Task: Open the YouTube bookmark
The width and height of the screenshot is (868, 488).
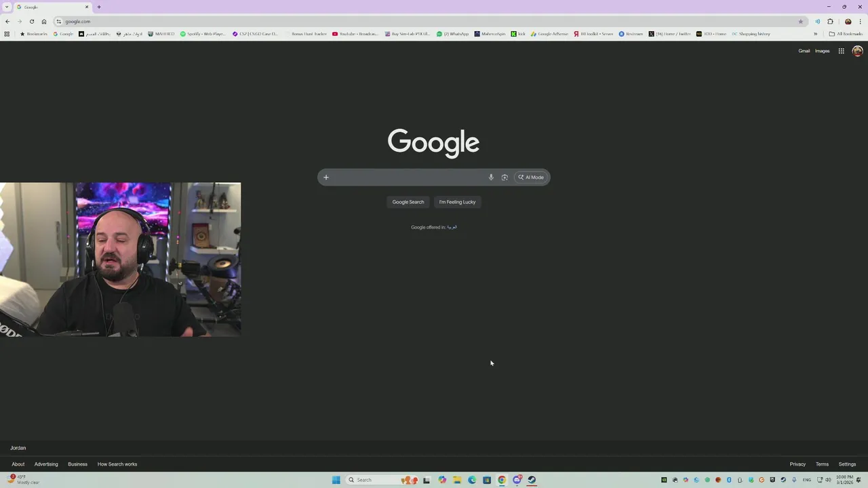Action: [x=355, y=33]
